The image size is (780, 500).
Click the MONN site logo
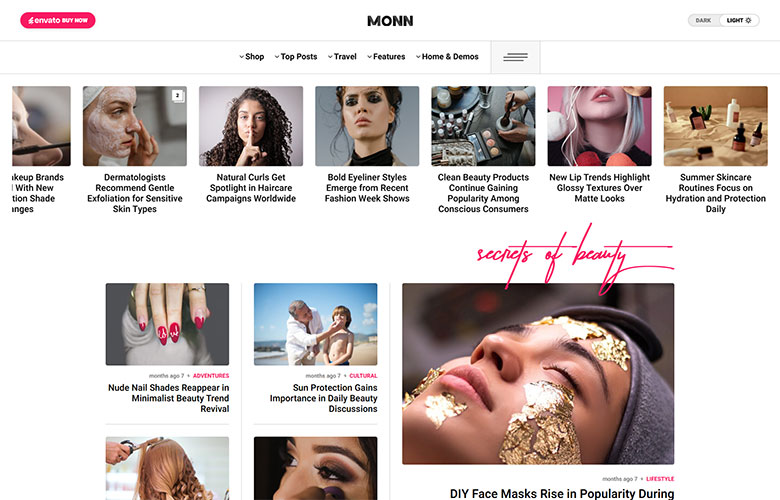390,21
